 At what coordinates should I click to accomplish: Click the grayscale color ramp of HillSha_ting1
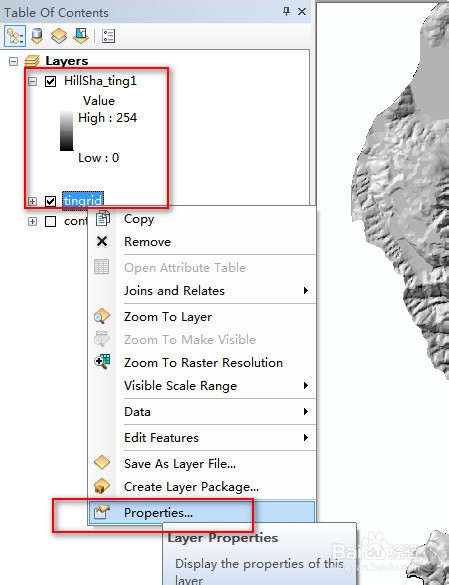[x=67, y=131]
